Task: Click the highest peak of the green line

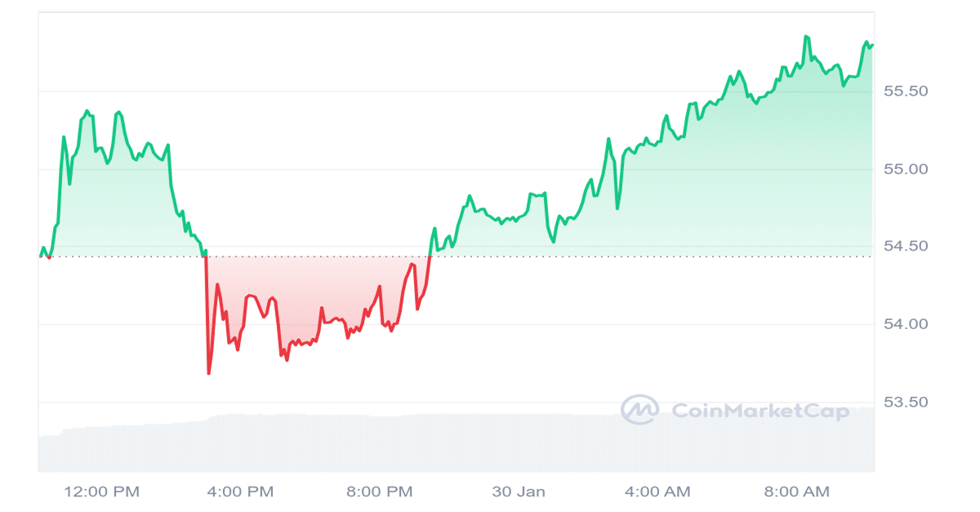Action: [x=806, y=37]
